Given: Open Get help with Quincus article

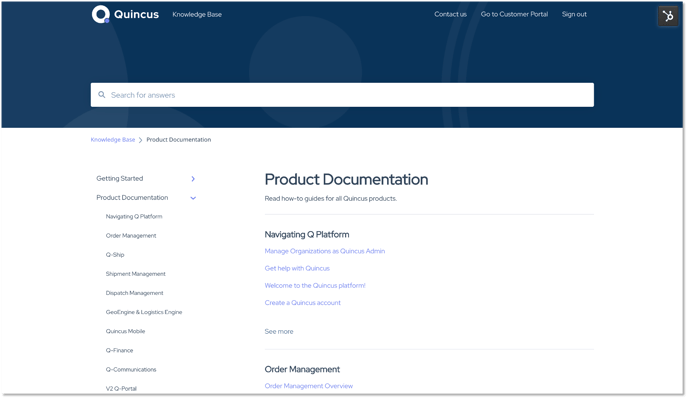Looking at the screenshot, I should pyautogui.click(x=297, y=268).
